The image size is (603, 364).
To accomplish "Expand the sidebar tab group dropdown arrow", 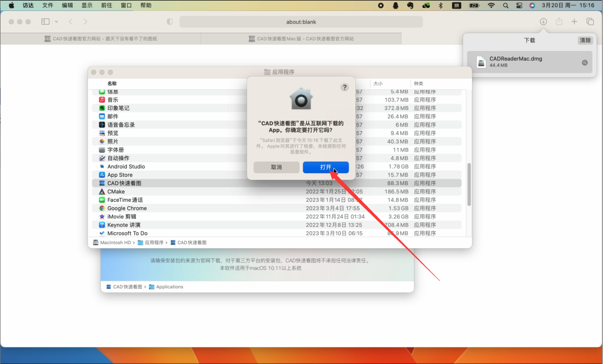I will [56, 22].
